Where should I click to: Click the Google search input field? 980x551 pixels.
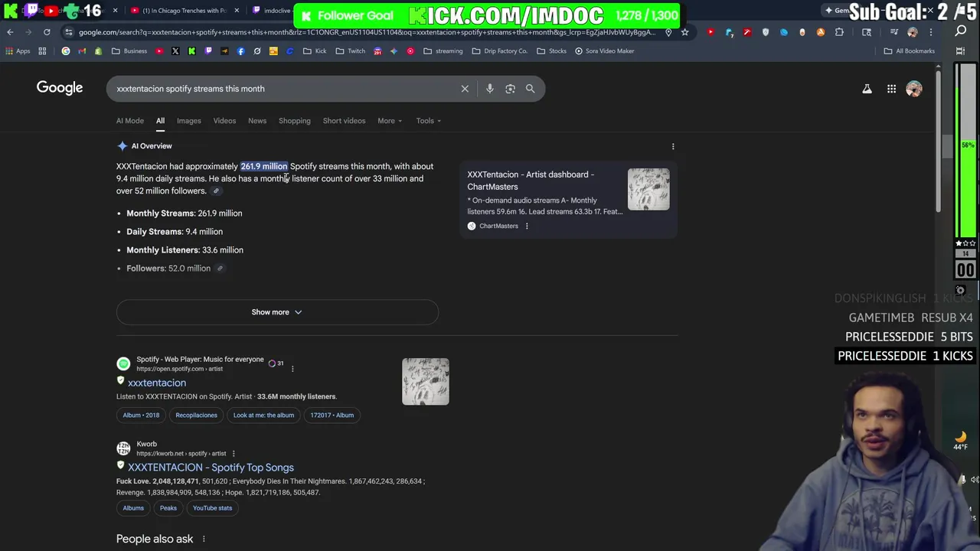pyautogui.click(x=283, y=89)
